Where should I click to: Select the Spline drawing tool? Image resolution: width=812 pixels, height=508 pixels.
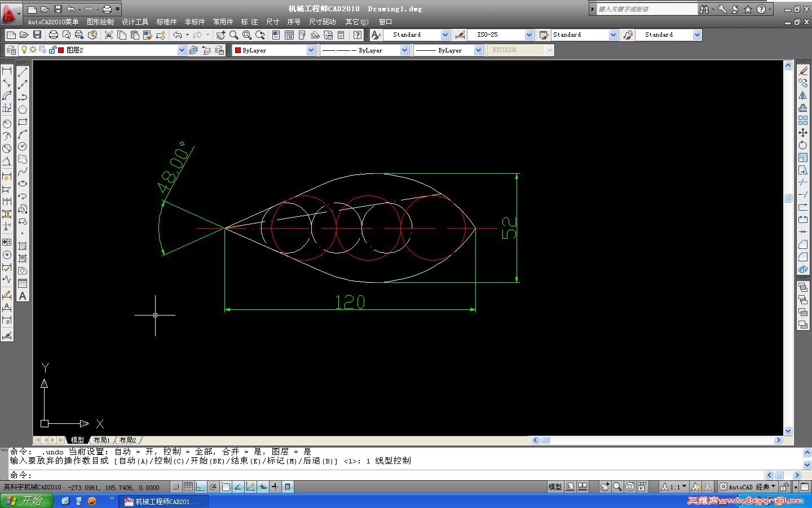(x=23, y=171)
